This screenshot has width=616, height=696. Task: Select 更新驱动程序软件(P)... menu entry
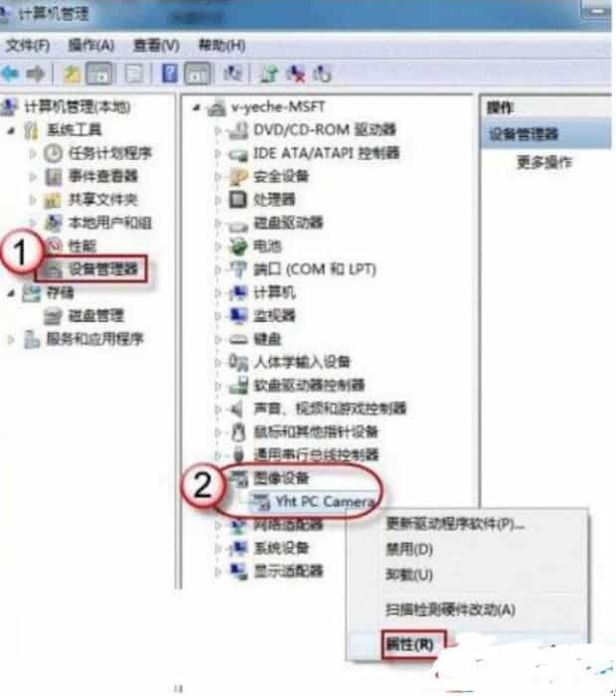click(455, 524)
